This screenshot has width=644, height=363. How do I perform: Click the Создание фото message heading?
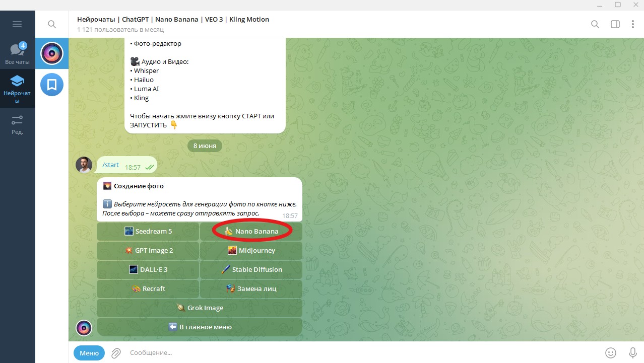139,186
